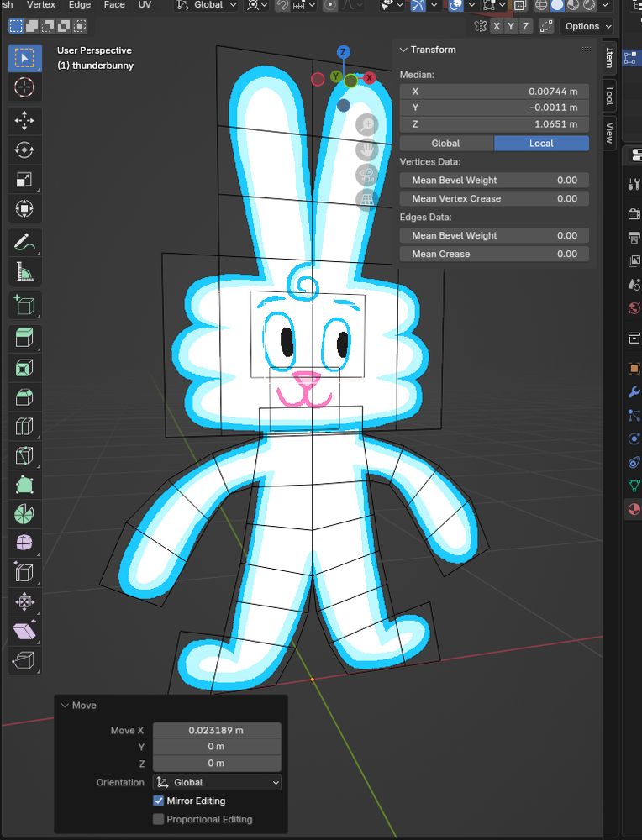Activate the Scale tool
642x840 pixels.
pyautogui.click(x=24, y=180)
